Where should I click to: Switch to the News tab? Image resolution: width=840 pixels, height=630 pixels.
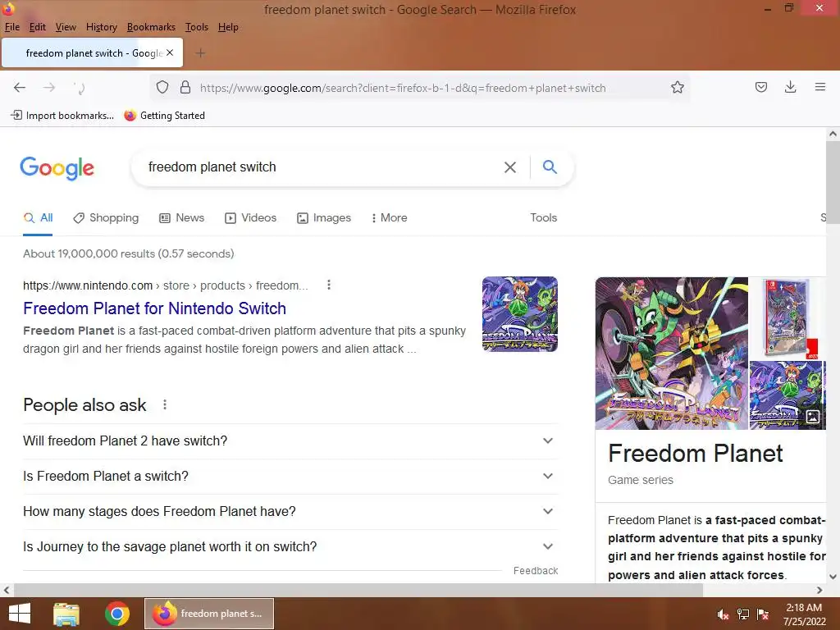[x=182, y=217]
